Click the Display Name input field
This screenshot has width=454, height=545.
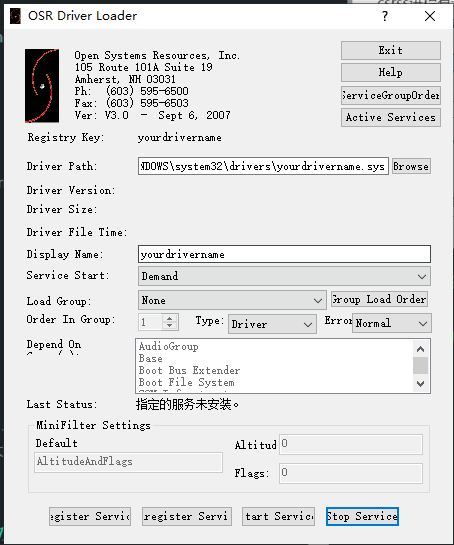click(x=284, y=254)
